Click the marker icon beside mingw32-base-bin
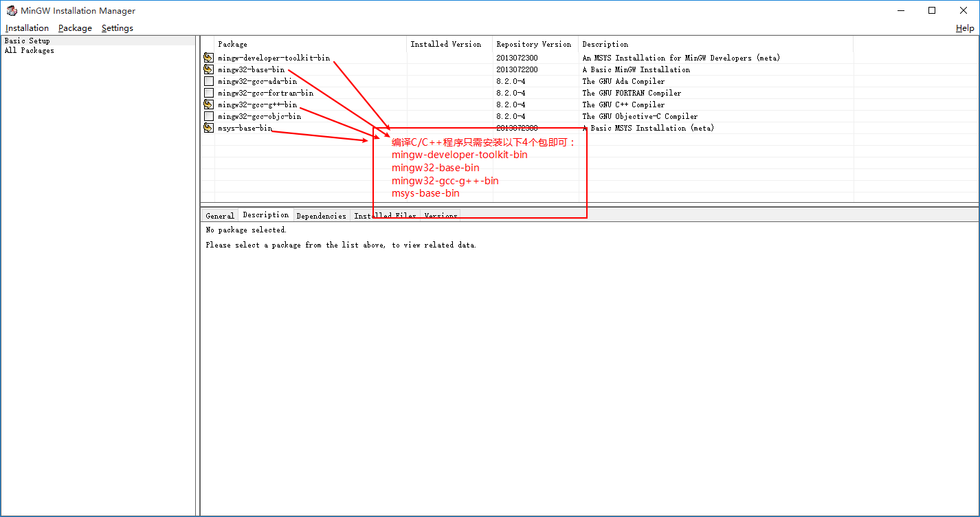Image resolution: width=980 pixels, height=517 pixels. (x=208, y=69)
